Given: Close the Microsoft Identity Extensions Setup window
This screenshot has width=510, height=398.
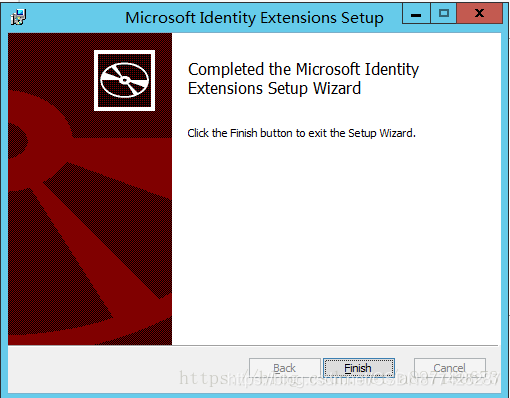Looking at the screenshot, I should coord(479,13).
